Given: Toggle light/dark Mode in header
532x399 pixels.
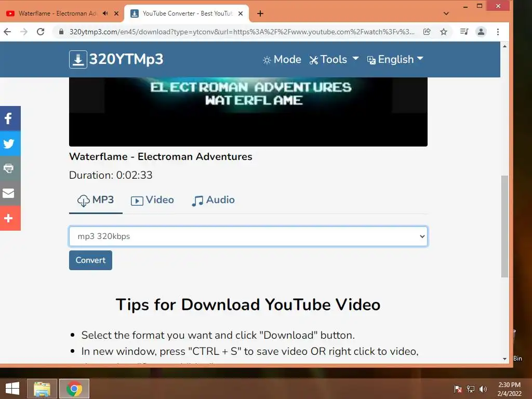Looking at the screenshot, I should pyautogui.click(x=282, y=59).
